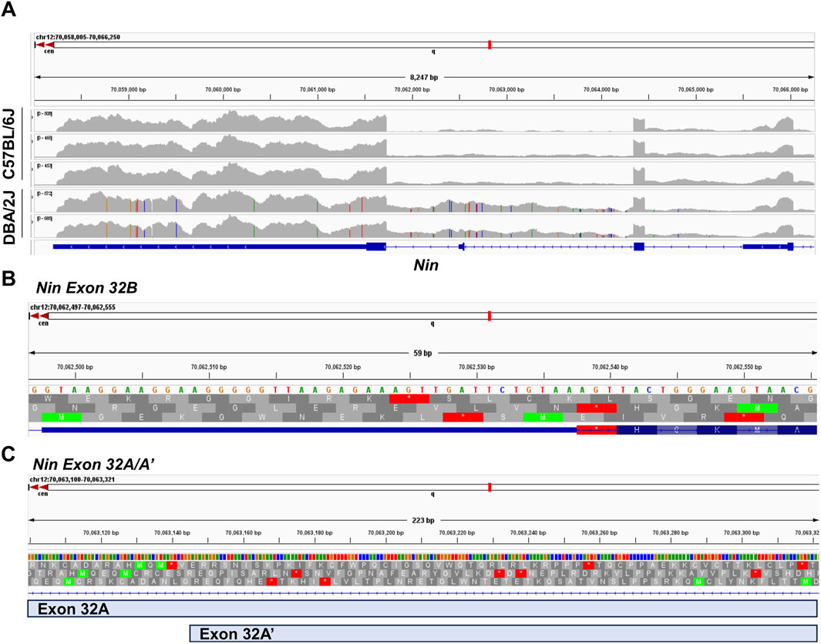Viewport: 821px width, 644px height.
Task: Click ruler label 70,064,000 bp
Action: pyautogui.click(x=601, y=89)
